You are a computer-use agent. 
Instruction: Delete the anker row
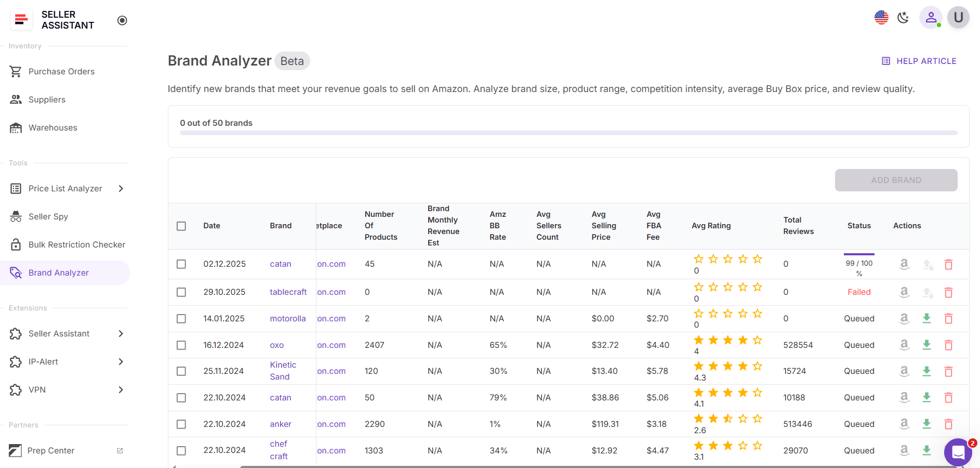tap(948, 424)
